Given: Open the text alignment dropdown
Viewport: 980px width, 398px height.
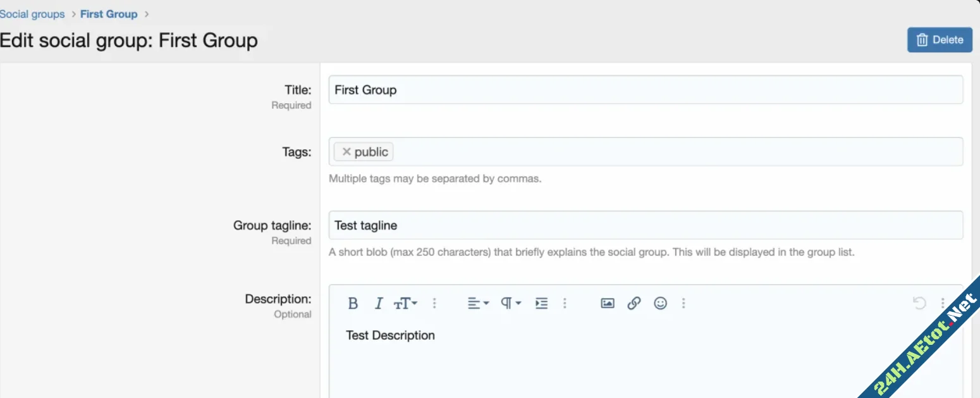Looking at the screenshot, I should 478,304.
